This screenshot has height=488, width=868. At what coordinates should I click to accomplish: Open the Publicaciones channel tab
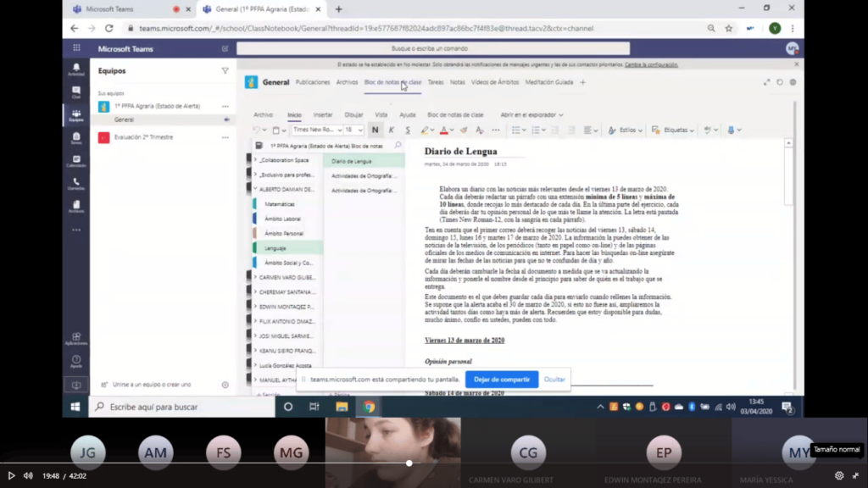pyautogui.click(x=312, y=82)
